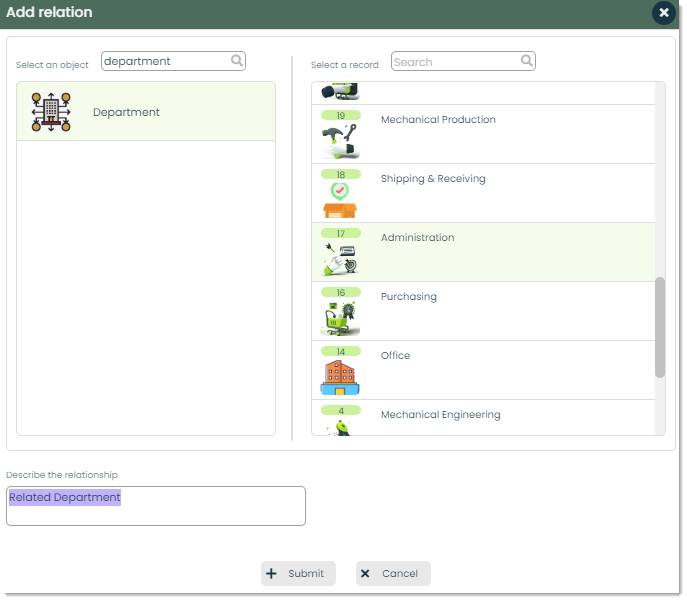Select the Purchasing record
The image size is (687, 601).
[483, 311]
